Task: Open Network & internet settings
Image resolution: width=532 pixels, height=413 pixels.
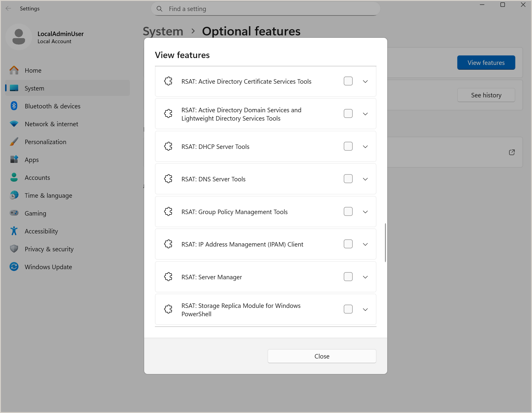Action: (51, 124)
